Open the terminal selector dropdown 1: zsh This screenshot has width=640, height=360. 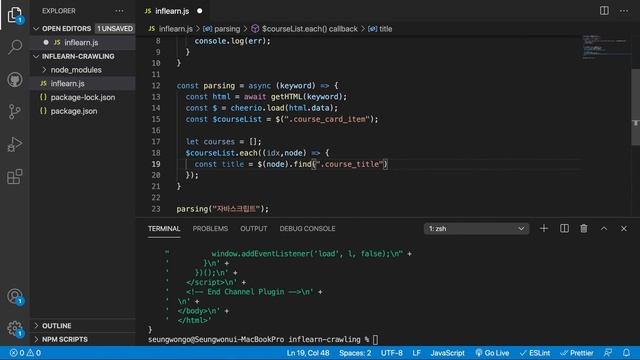476,229
